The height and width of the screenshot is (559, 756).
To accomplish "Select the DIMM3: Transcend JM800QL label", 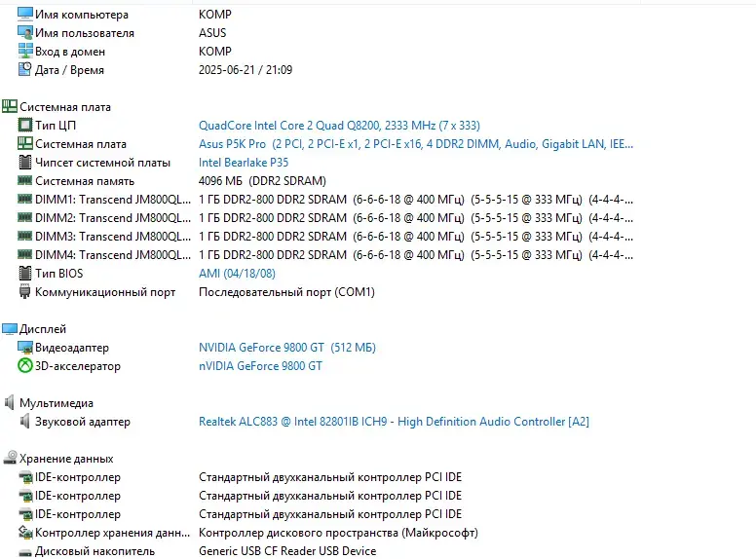I will [113, 236].
